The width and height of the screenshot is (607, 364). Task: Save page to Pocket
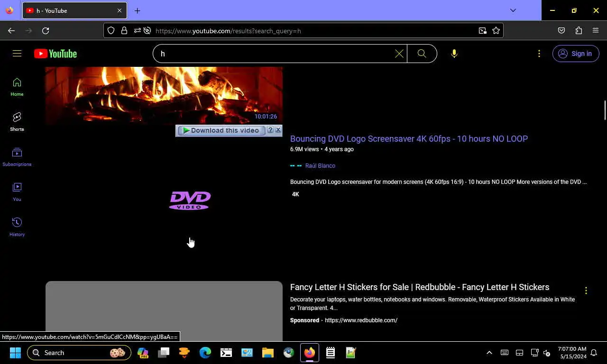click(561, 31)
